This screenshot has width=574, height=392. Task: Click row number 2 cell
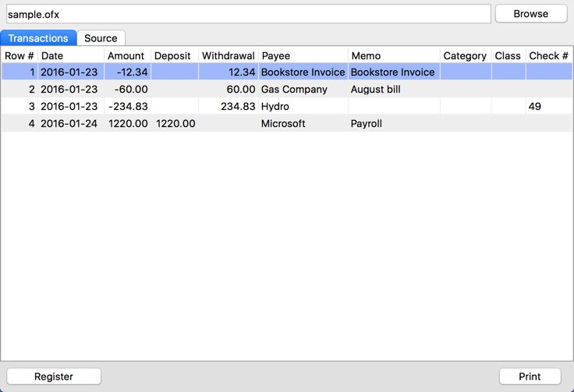19,89
